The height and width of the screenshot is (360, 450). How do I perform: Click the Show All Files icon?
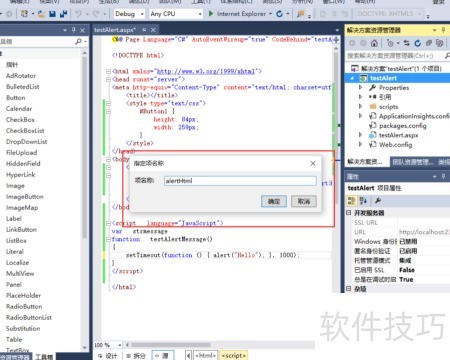click(x=440, y=43)
